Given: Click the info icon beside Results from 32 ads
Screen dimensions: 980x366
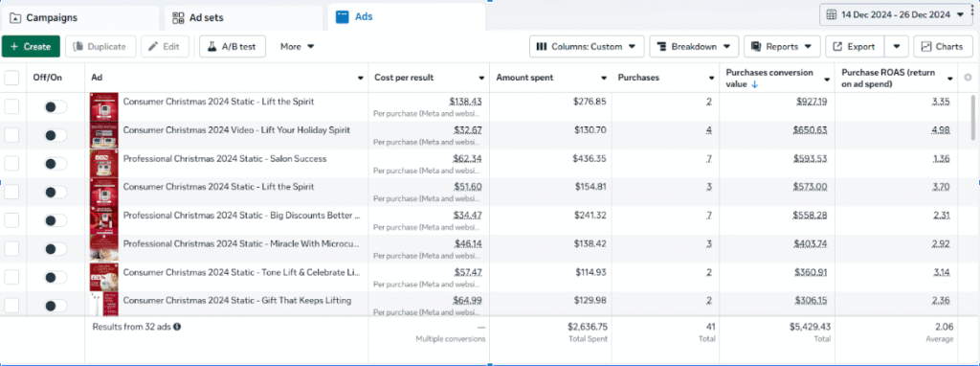Looking at the screenshot, I should (177, 327).
